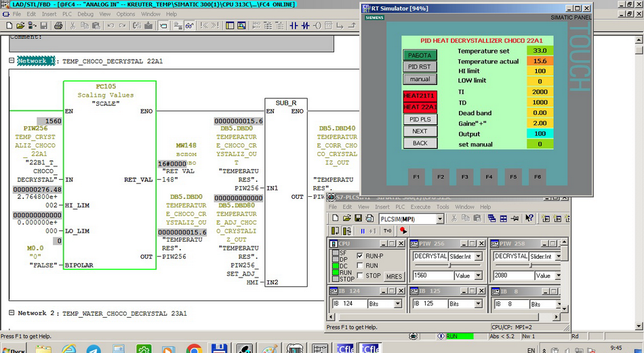The image size is (644, 353).
Task: Tick the STOP checkbox in CPU panel
Action: (359, 276)
